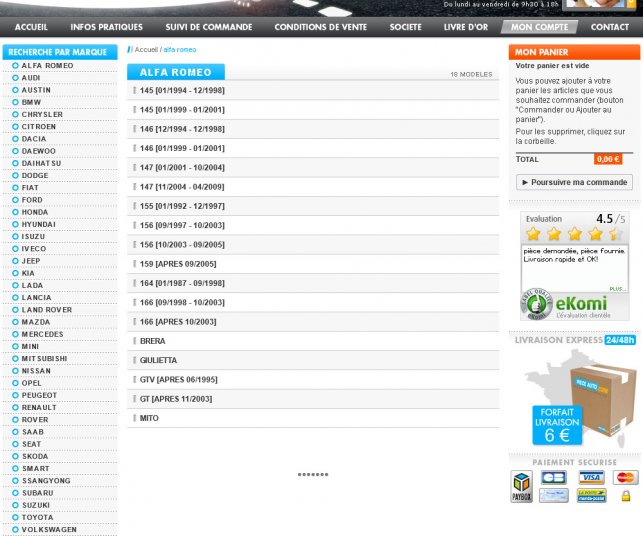Select the SOCIETE menu item
Image resolution: width=643 pixels, height=536 pixels.
click(406, 27)
